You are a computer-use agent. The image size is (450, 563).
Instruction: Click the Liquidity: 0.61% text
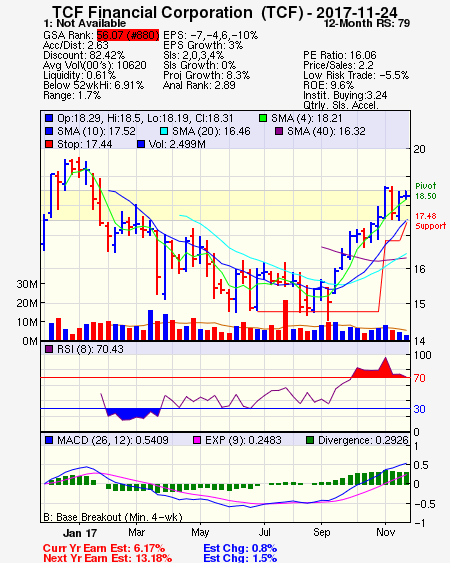(x=79, y=75)
